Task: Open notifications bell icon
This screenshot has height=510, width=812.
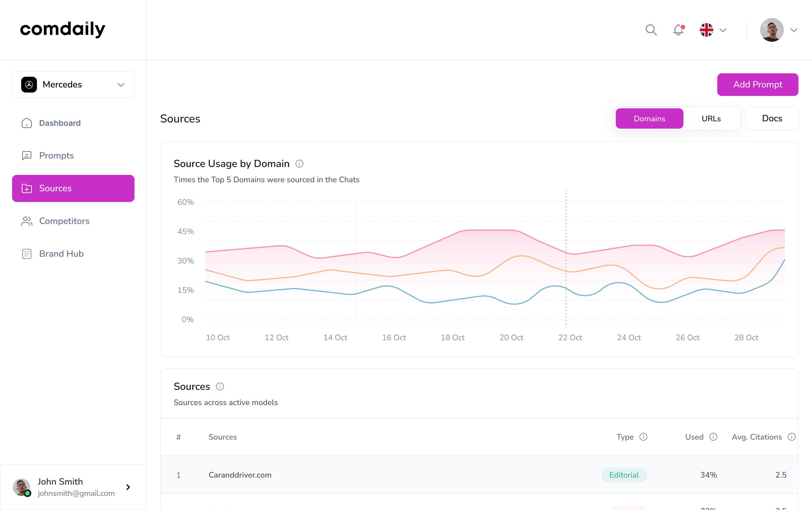Action: pos(678,30)
